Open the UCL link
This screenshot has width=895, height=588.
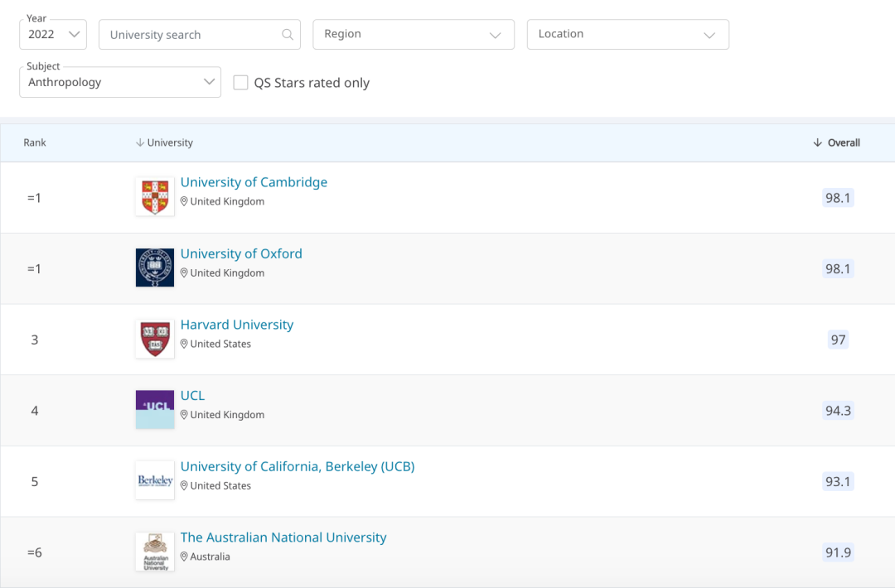point(192,395)
